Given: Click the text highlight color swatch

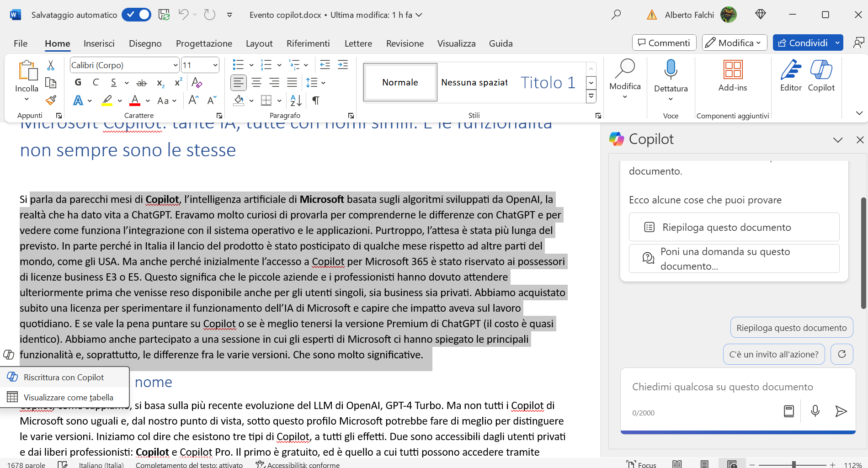Looking at the screenshot, I should coord(107,100).
